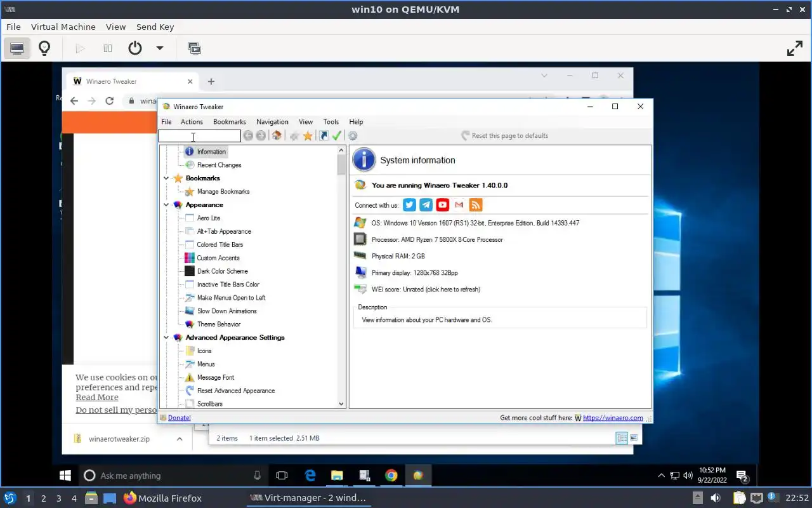Collapse the Advanced Appearance Settings section
The image size is (812, 508).
point(166,338)
